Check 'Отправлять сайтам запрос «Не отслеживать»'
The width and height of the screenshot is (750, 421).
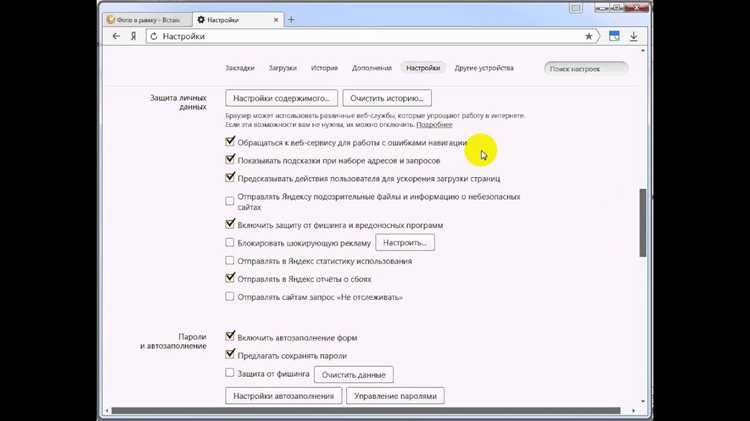coord(230,297)
